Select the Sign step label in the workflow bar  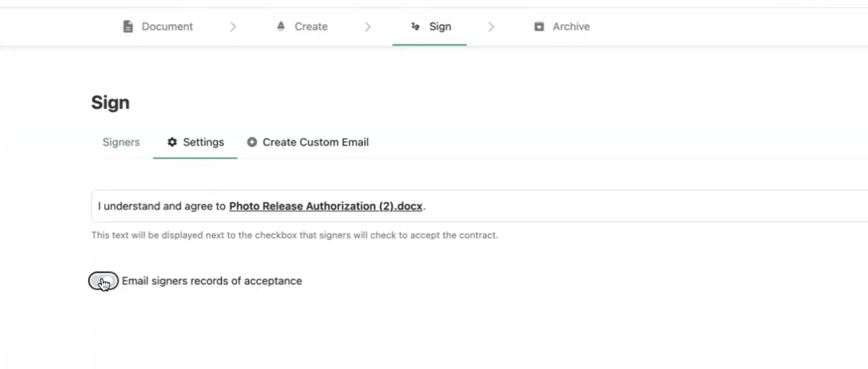tap(440, 26)
